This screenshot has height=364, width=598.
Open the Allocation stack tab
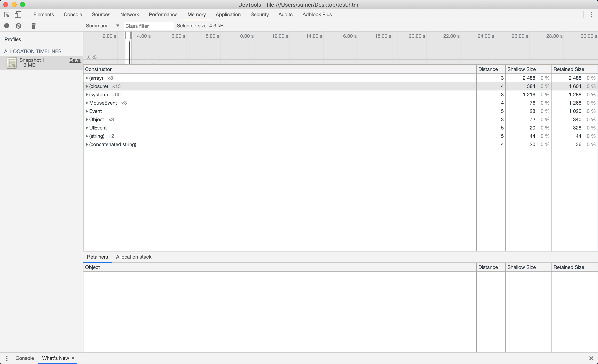click(x=134, y=257)
